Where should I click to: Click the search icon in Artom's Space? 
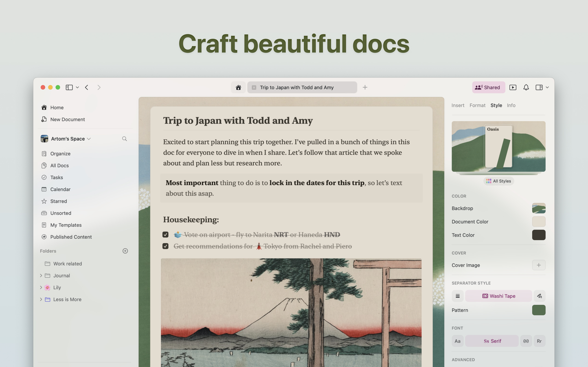[124, 139]
